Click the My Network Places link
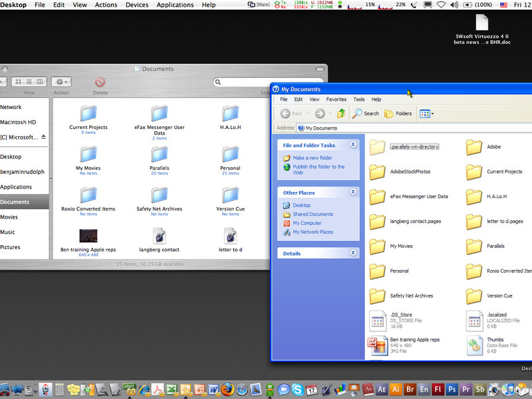 [x=312, y=232]
